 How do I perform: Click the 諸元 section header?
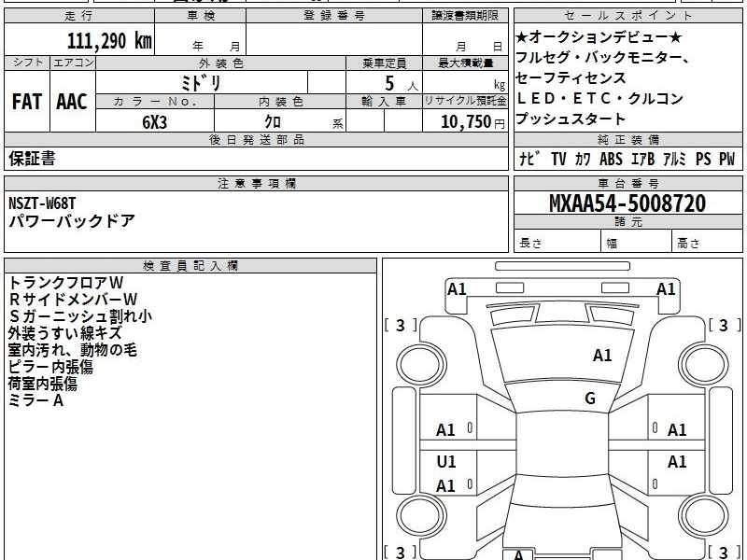click(x=627, y=221)
